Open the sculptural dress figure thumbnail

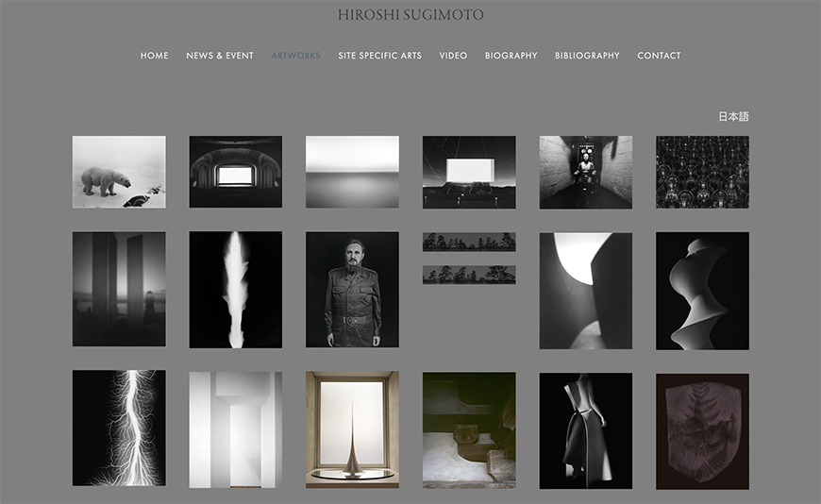pyautogui.click(x=586, y=431)
